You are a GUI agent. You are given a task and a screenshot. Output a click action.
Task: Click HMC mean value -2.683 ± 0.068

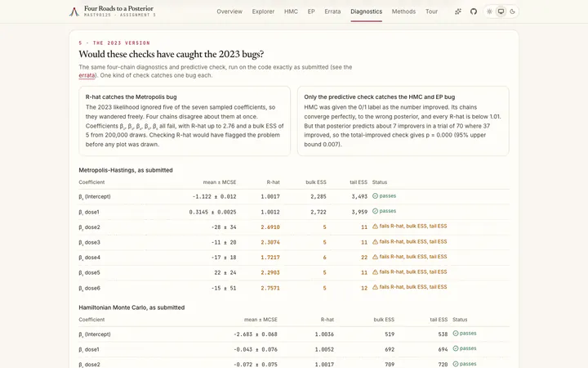(x=256, y=334)
